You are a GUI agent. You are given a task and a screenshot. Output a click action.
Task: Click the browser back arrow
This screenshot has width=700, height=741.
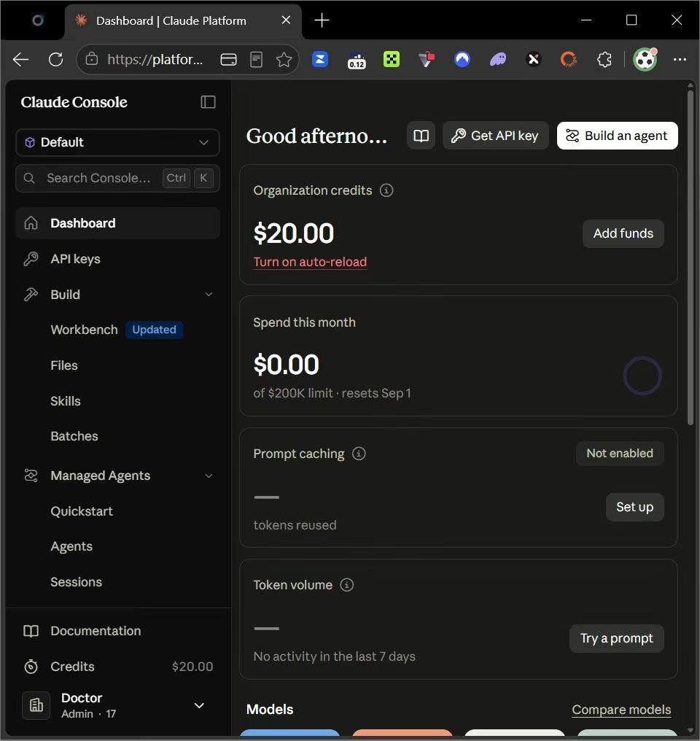click(x=21, y=60)
